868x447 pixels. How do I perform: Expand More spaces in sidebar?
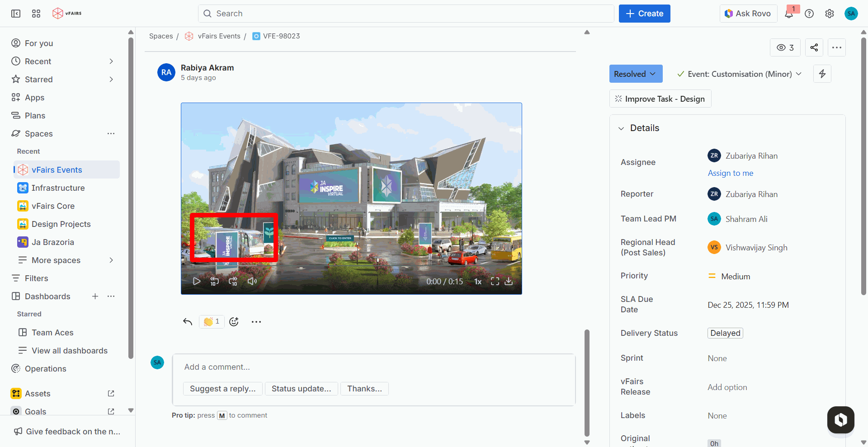pos(111,260)
